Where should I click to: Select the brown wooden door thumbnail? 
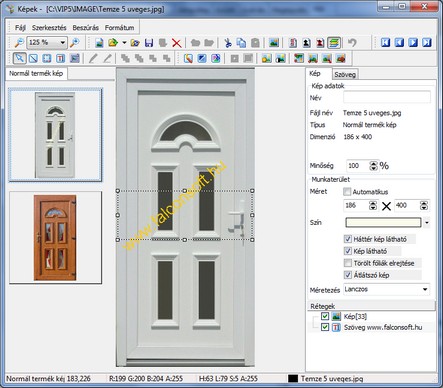click(x=55, y=237)
